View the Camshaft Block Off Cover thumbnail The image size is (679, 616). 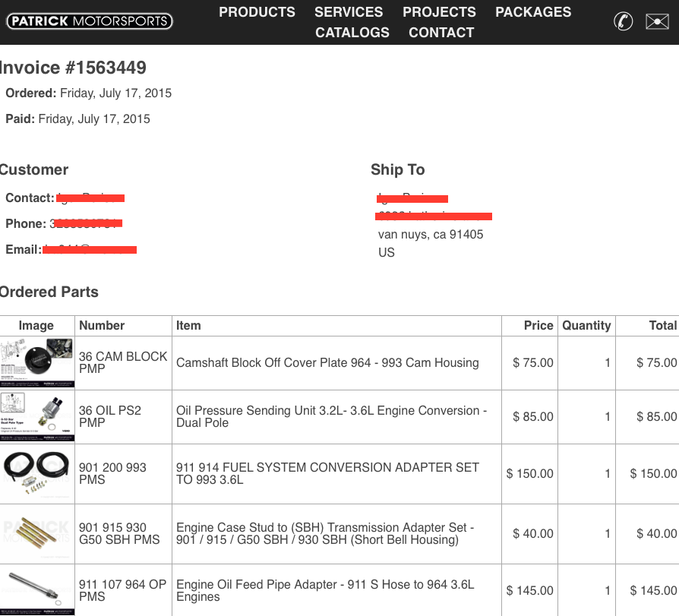click(37, 363)
